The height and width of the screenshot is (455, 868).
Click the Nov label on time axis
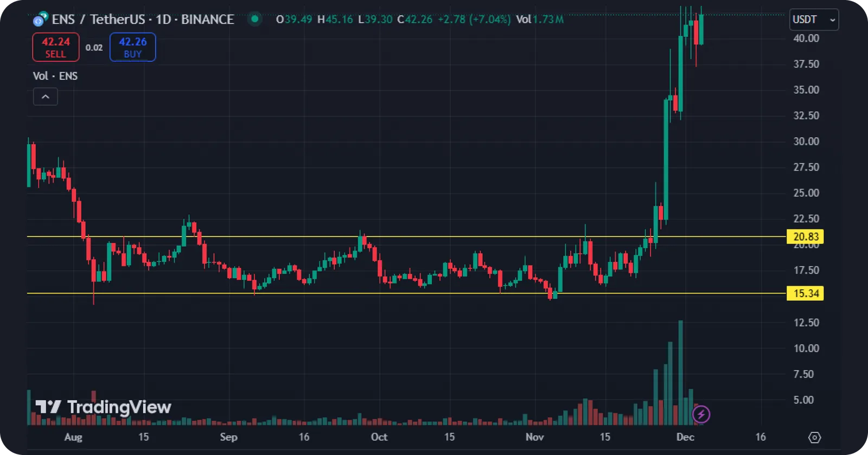534,437
